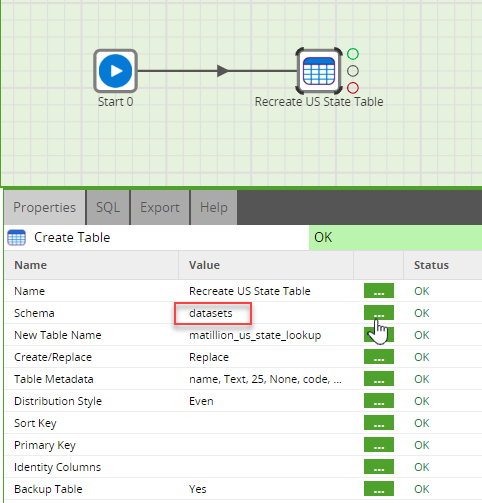
Task: Select the Backup Table property label
Action: (48, 489)
